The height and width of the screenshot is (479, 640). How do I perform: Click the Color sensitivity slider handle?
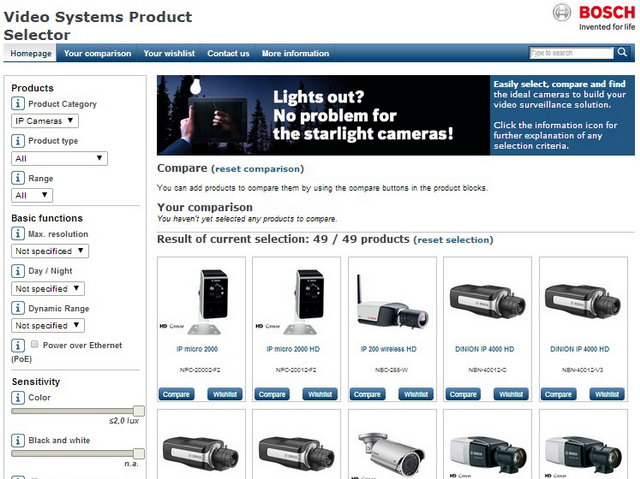coord(139,411)
